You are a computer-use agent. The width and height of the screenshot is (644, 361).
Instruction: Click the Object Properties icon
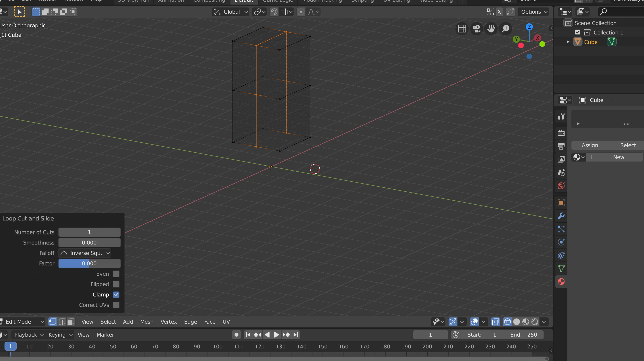click(561, 203)
